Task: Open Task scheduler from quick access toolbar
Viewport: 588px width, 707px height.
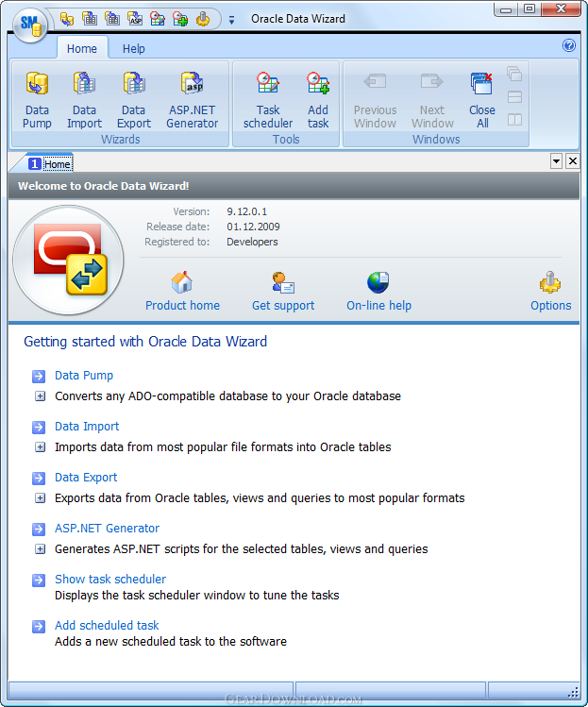Action: [158, 19]
